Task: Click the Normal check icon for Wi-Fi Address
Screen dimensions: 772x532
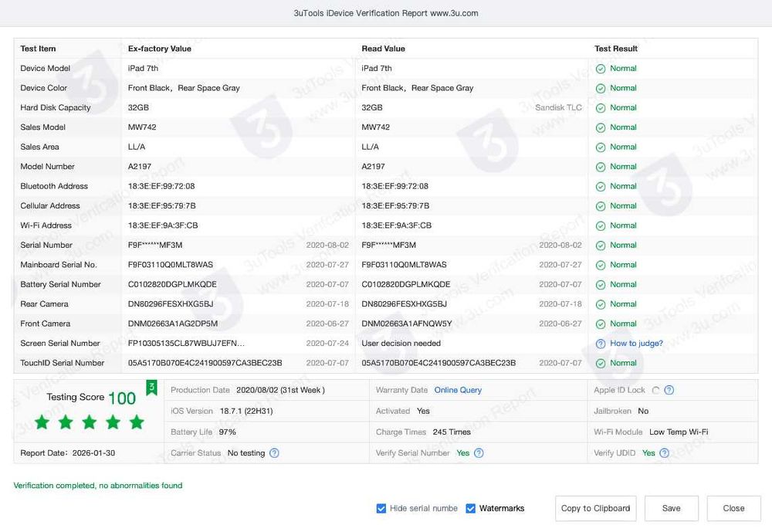Action: (600, 226)
